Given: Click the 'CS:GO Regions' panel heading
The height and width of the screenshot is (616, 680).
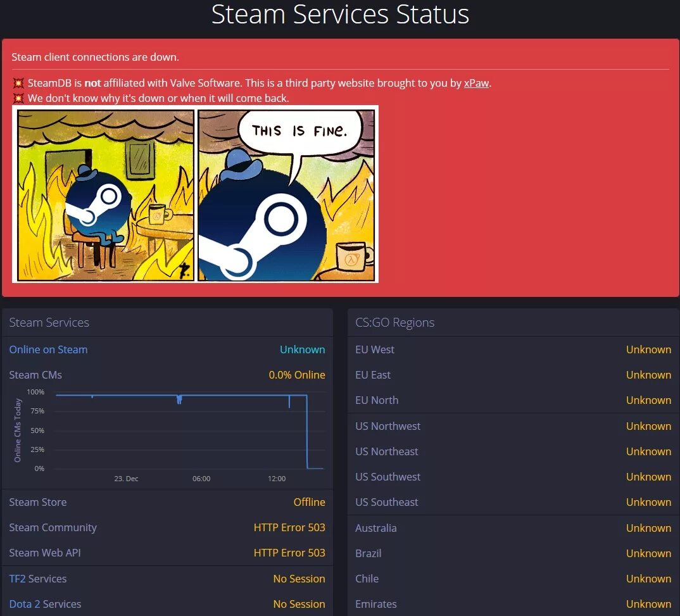Looking at the screenshot, I should [x=394, y=322].
